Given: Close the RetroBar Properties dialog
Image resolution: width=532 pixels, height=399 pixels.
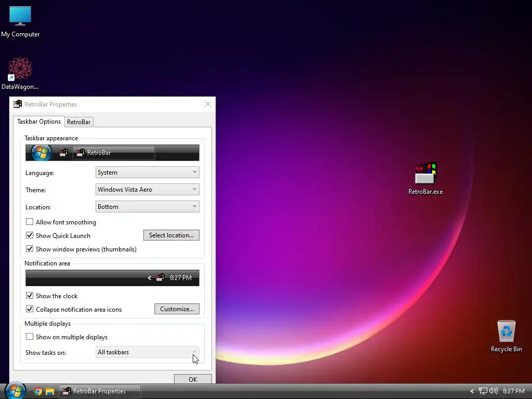Looking at the screenshot, I should [208, 104].
